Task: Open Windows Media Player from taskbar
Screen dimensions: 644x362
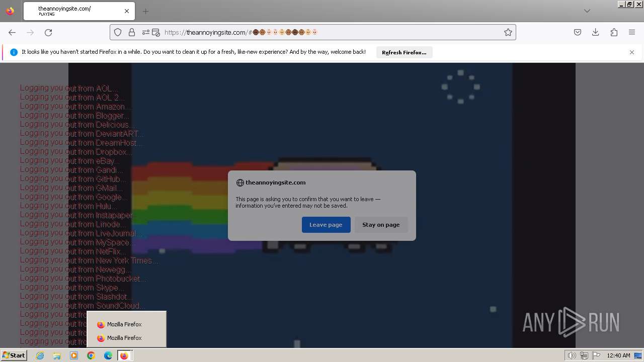Action: click(x=74, y=355)
